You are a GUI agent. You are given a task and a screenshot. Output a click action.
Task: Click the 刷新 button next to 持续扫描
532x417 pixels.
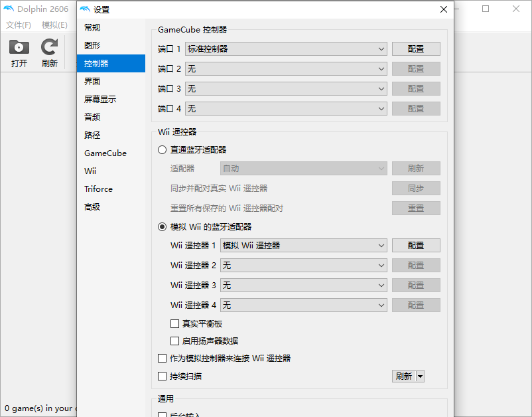(404, 376)
